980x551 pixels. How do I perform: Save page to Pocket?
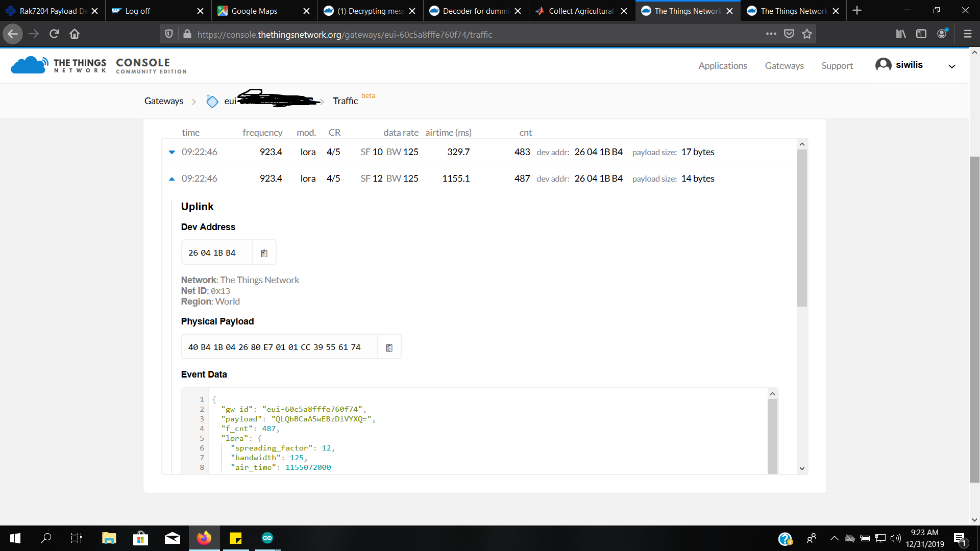(789, 34)
